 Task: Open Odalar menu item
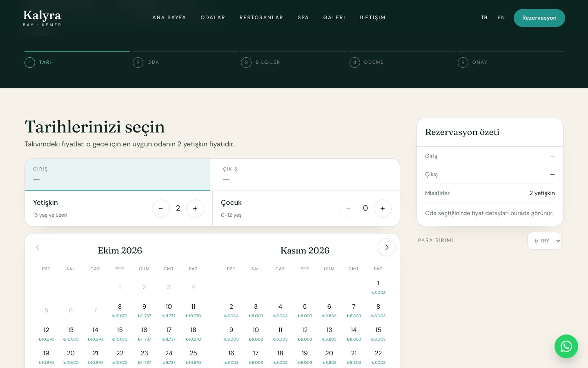click(x=213, y=18)
